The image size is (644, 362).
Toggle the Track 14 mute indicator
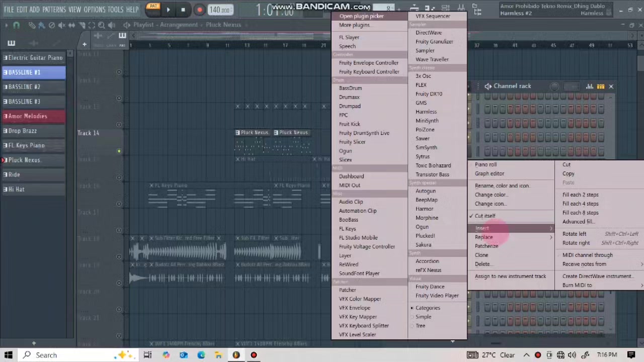point(119,151)
